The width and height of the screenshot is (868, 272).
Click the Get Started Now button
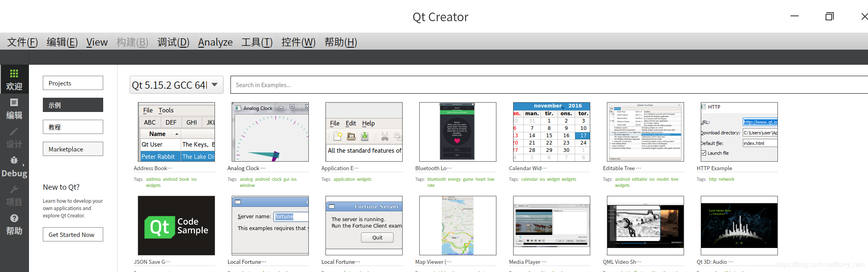(73, 235)
